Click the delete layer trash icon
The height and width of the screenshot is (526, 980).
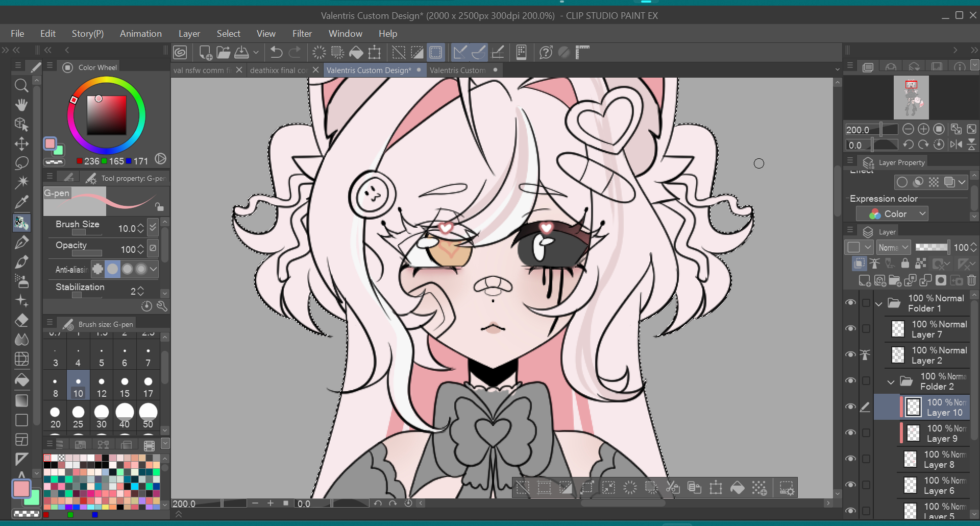pyautogui.click(x=971, y=280)
